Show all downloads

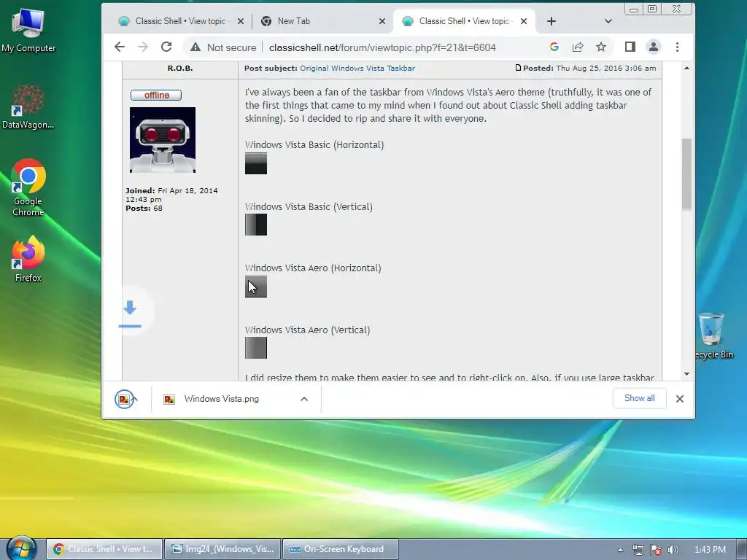pyautogui.click(x=639, y=399)
